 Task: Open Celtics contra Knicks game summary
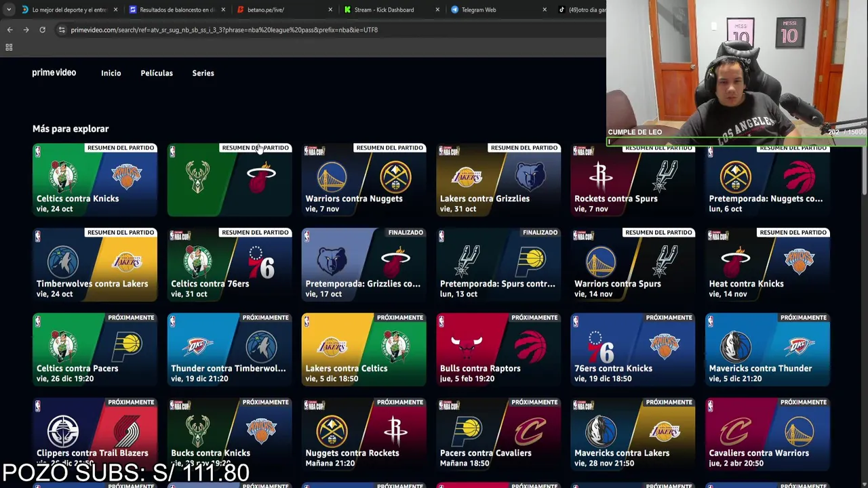coord(95,179)
